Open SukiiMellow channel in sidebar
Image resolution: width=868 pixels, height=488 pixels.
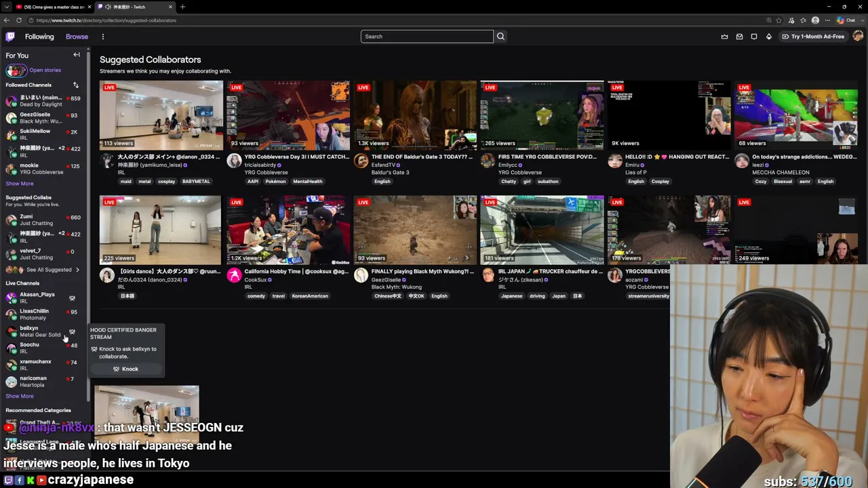43,134
